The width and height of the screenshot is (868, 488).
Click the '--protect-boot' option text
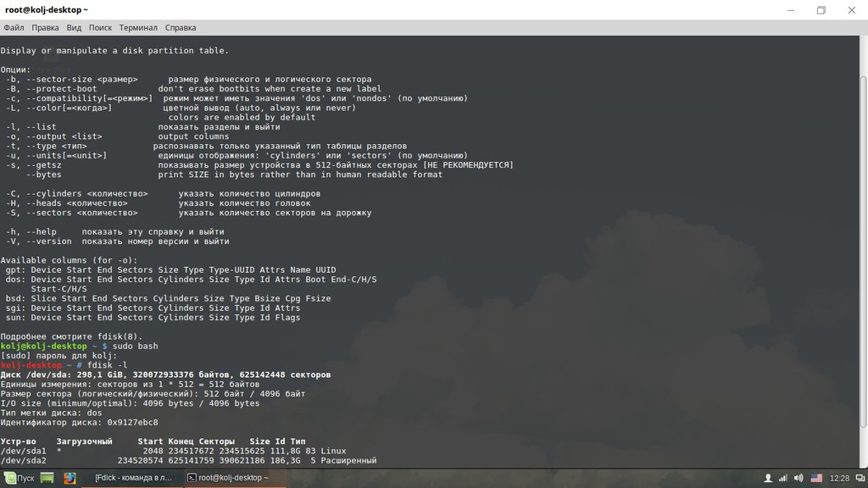coord(61,88)
